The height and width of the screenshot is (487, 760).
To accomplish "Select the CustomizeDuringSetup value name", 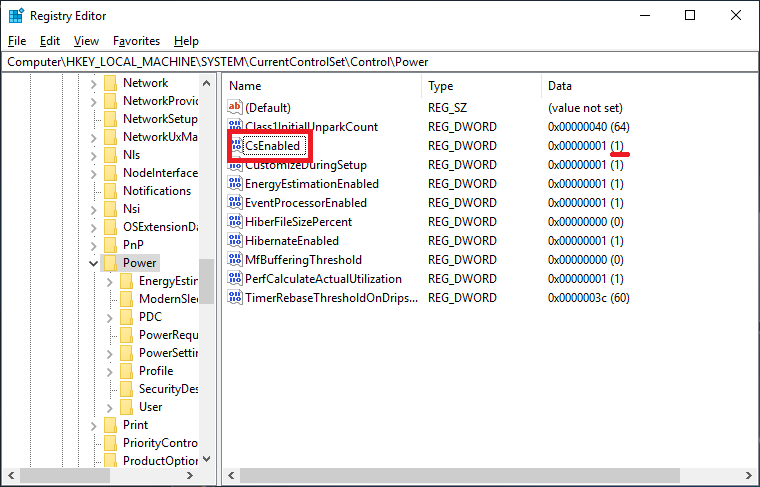I will 306,166.
